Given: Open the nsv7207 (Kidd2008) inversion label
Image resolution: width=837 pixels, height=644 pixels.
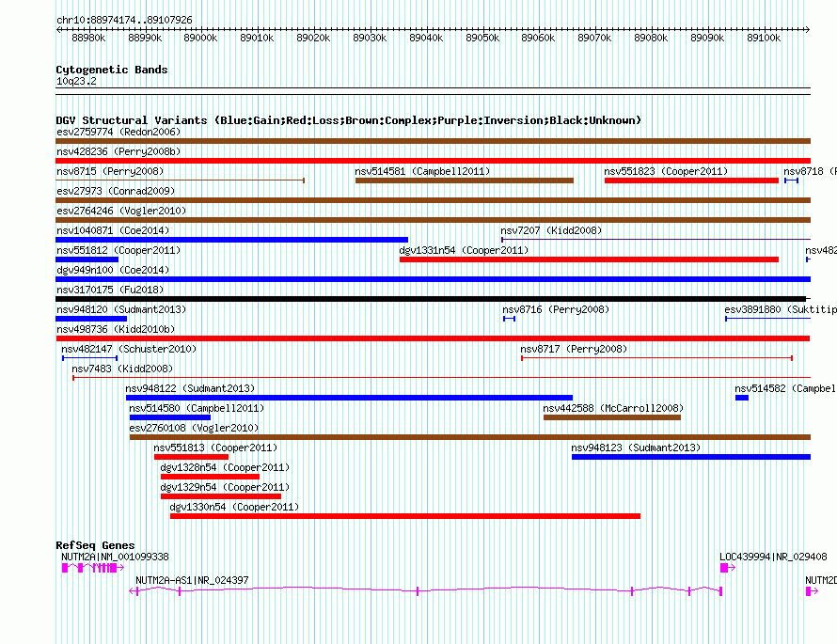Looking at the screenshot, I should [551, 230].
